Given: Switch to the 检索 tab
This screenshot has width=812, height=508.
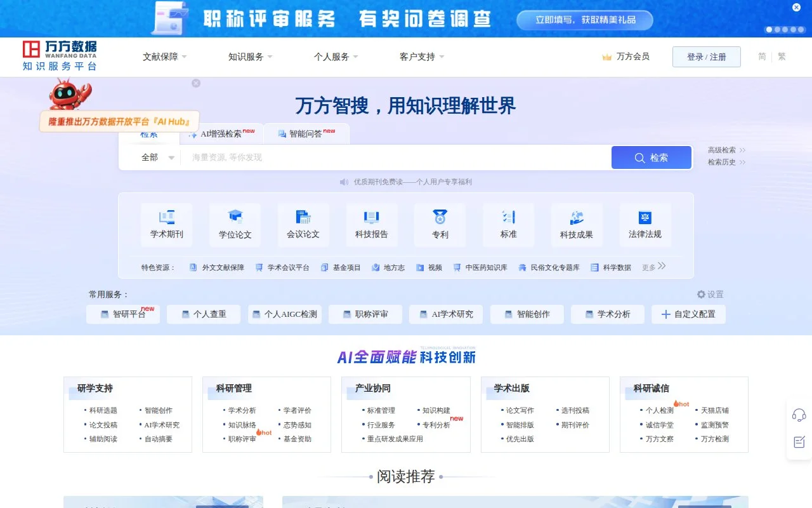Looking at the screenshot, I should [149, 135].
